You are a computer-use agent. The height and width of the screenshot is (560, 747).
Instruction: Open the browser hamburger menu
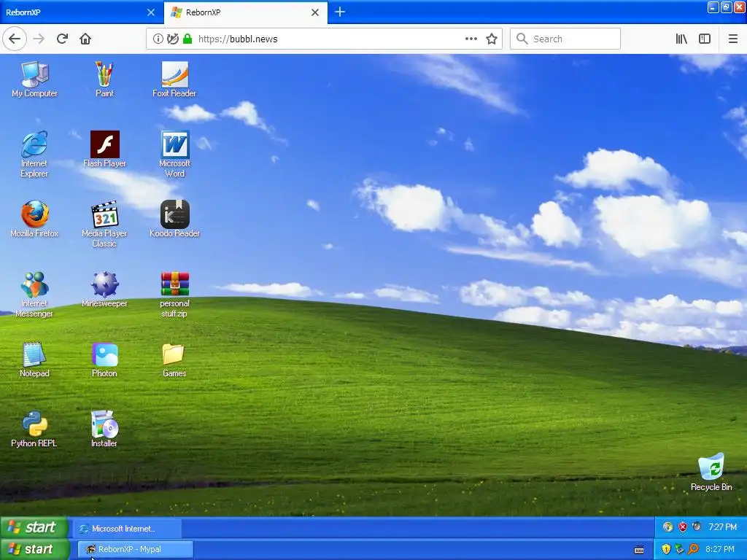(x=733, y=39)
